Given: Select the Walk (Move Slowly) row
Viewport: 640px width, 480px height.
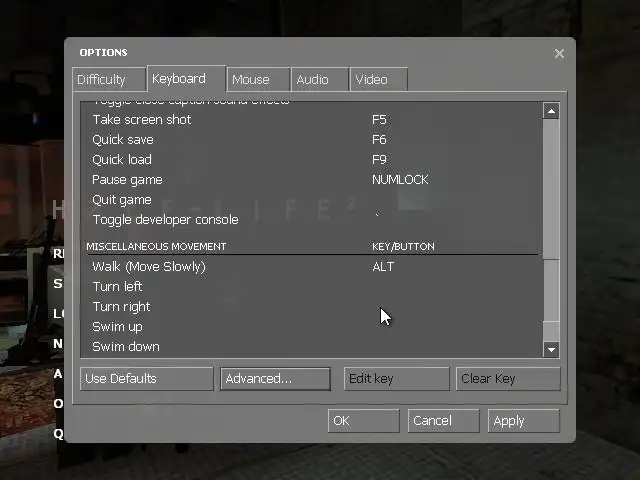Looking at the screenshot, I should pos(312,267).
